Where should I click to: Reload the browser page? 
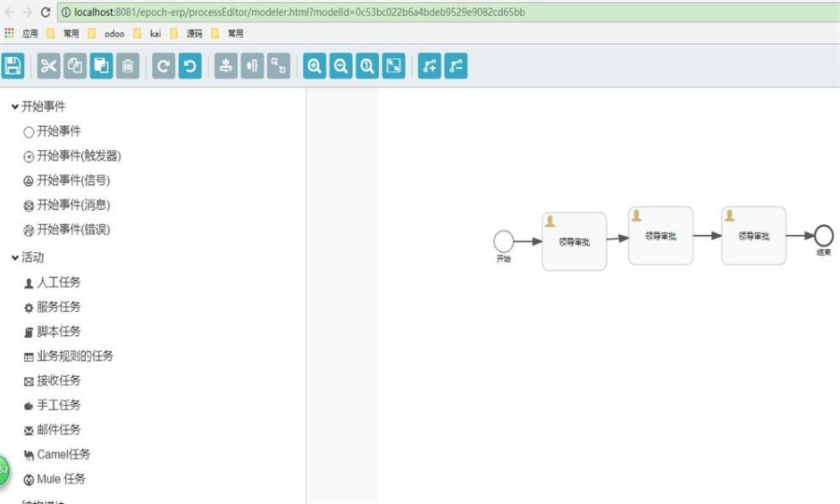point(46,12)
